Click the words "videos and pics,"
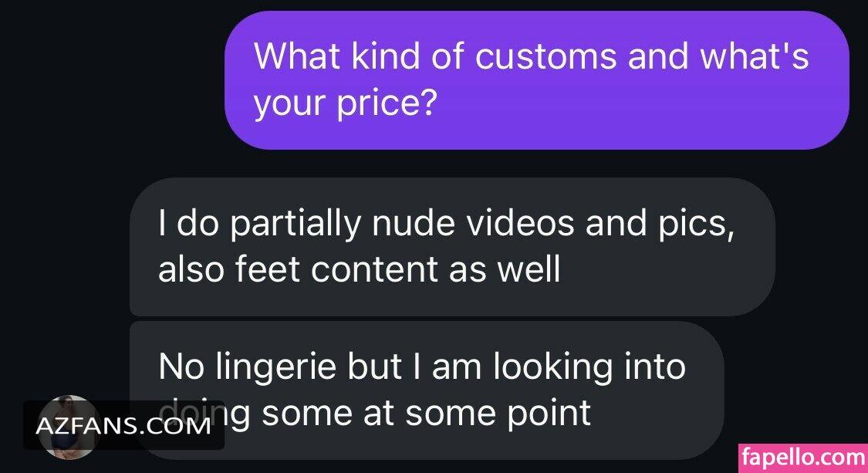868x473 pixels. [599, 223]
